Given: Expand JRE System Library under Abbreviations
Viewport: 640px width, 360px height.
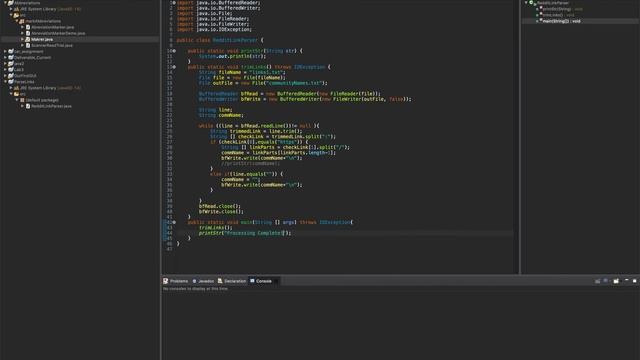Looking at the screenshot, I should coord(11,9).
